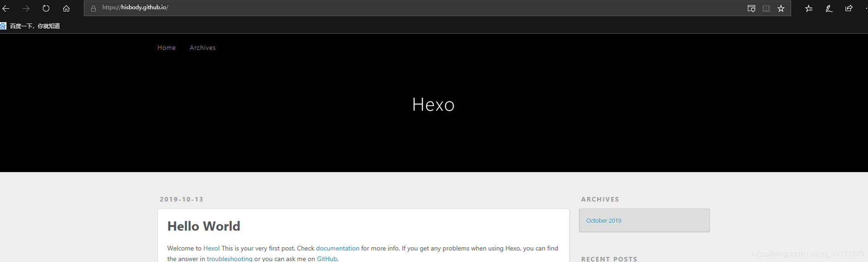Image resolution: width=868 pixels, height=262 pixels.
Task: Open the Home menu item
Action: (x=166, y=48)
